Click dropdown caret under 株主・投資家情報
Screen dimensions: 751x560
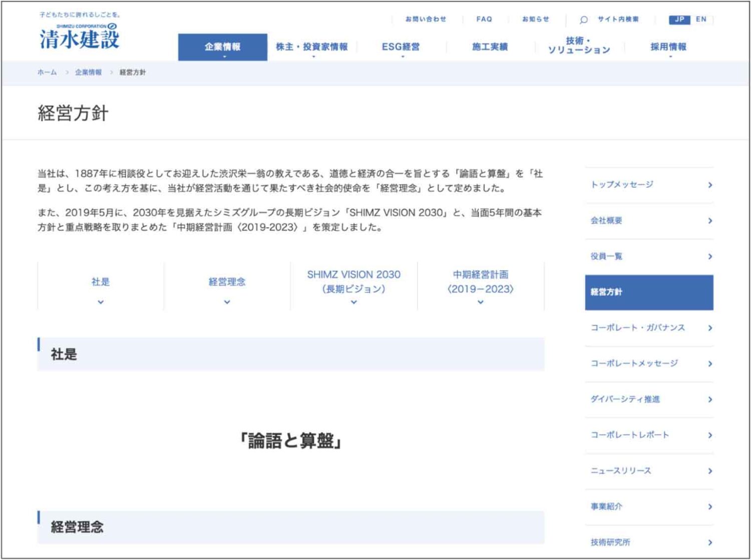point(313,57)
